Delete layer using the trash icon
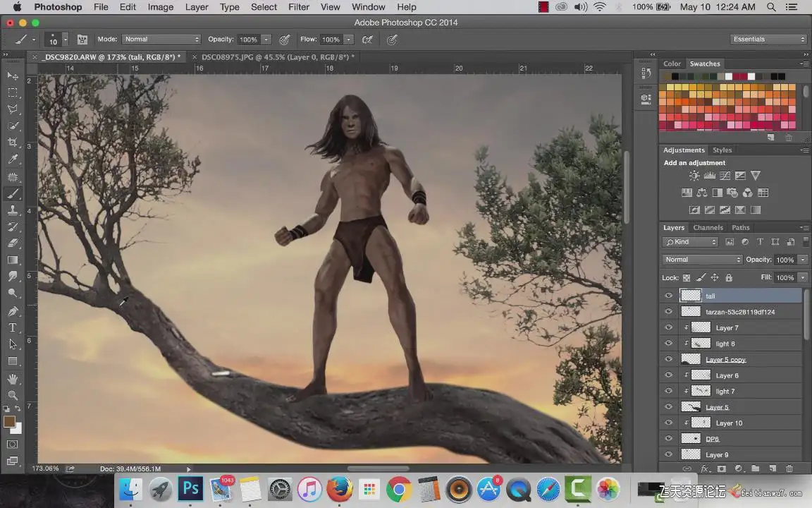This screenshot has width=812, height=508. (x=789, y=468)
